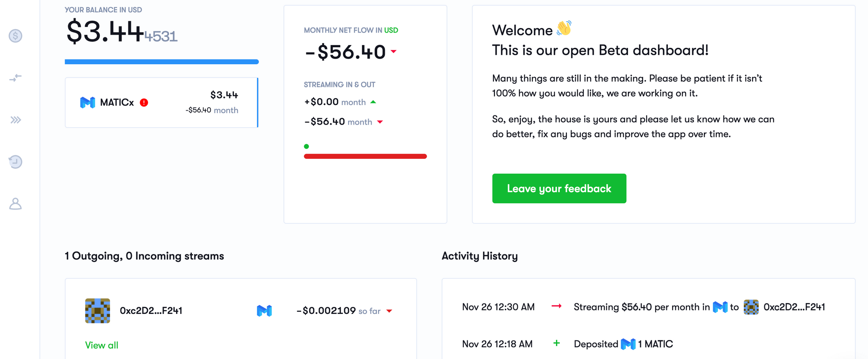Click the Deposited 1 MATIC activity entry

[x=623, y=344]
